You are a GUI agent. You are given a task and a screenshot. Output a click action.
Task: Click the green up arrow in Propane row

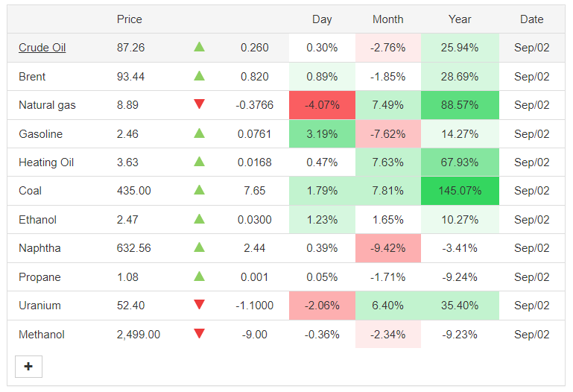point(199,276)
